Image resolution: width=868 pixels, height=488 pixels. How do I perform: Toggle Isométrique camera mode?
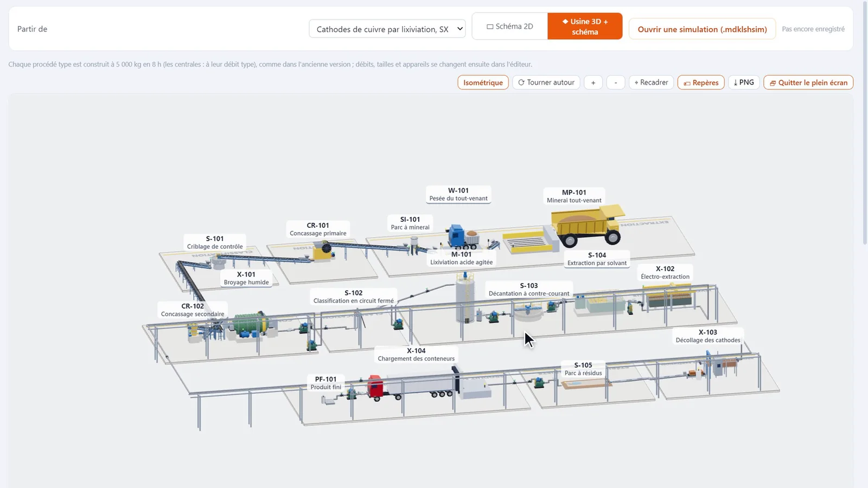483,82
